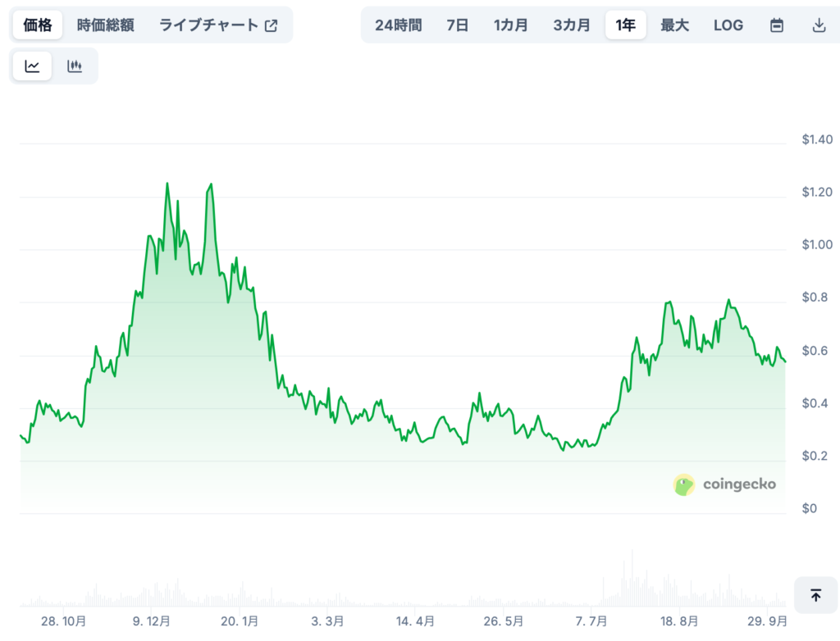Choose the 1カ月 time range
The height and width of the screenshot is (641, 840).
pyautogui.click(x=511, y=25)
